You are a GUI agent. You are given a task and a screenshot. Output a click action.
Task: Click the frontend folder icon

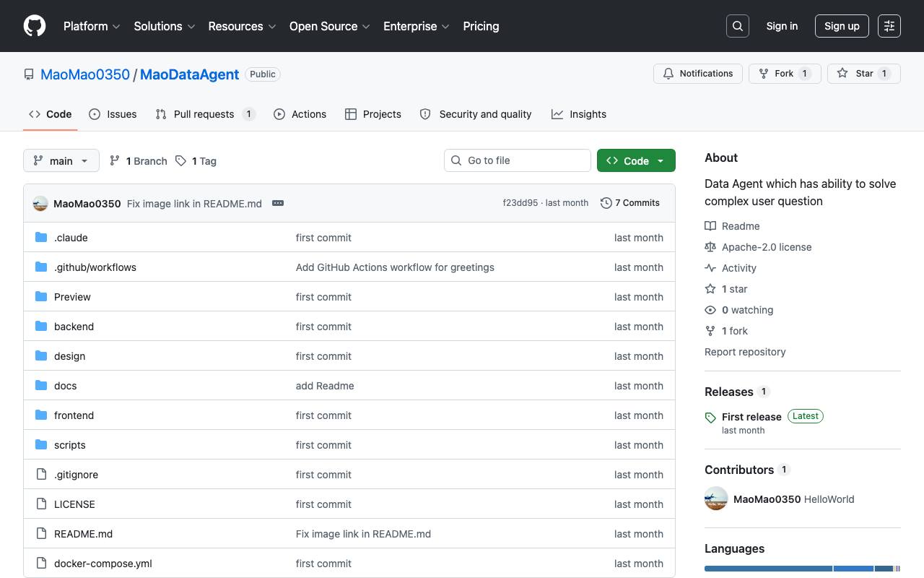coord(41,415)
